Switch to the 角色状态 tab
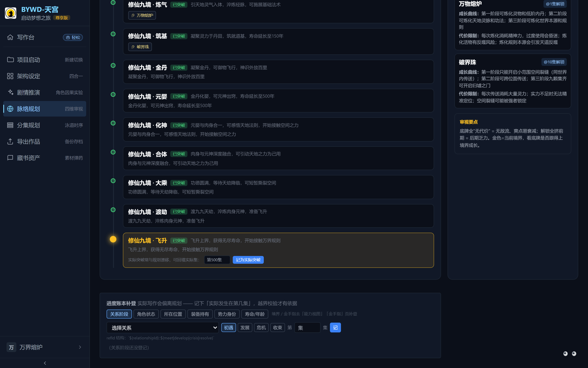The image size is (588, 368). (x=146, y=314)
